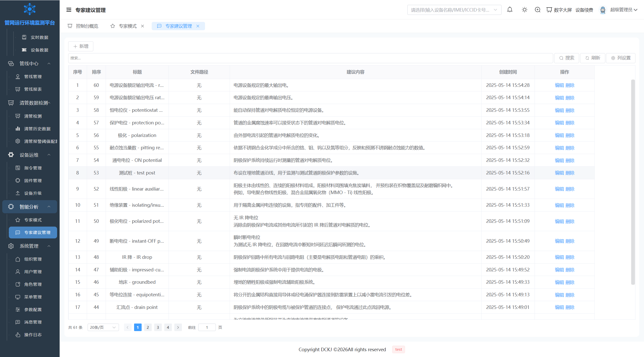Click the magnifier zoom icon in header
Screen dimensions: 644x357
(x=538, y=10)
